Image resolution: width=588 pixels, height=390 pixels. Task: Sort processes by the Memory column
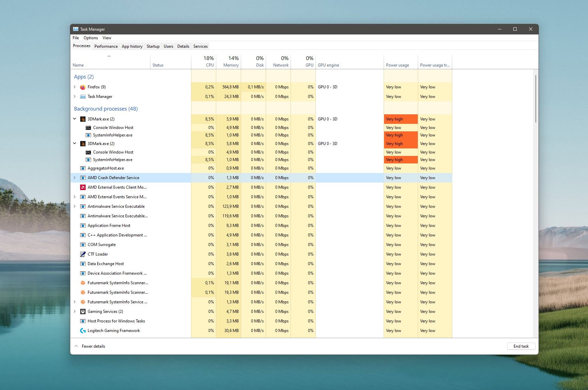[229, 62]
